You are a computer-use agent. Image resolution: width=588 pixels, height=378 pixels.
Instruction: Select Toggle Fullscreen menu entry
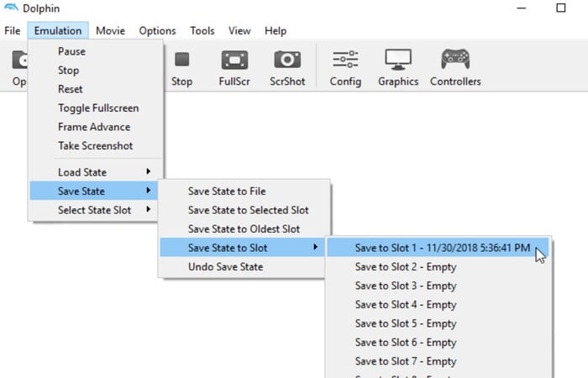click(x=96, y=108)
